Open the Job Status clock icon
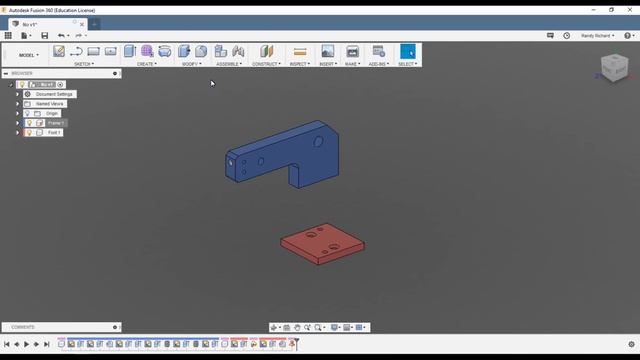 (x=567, y=36)
